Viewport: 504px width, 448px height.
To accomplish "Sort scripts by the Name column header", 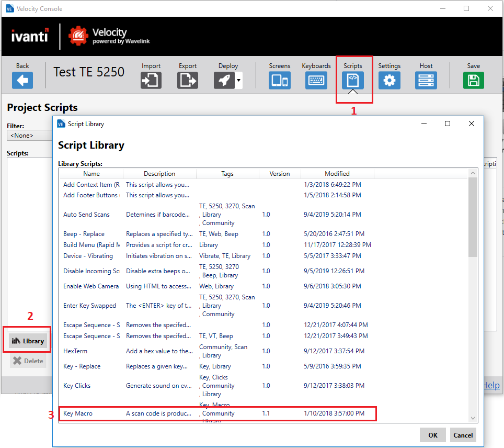I will pyautogui.click(x=91, y=173).
